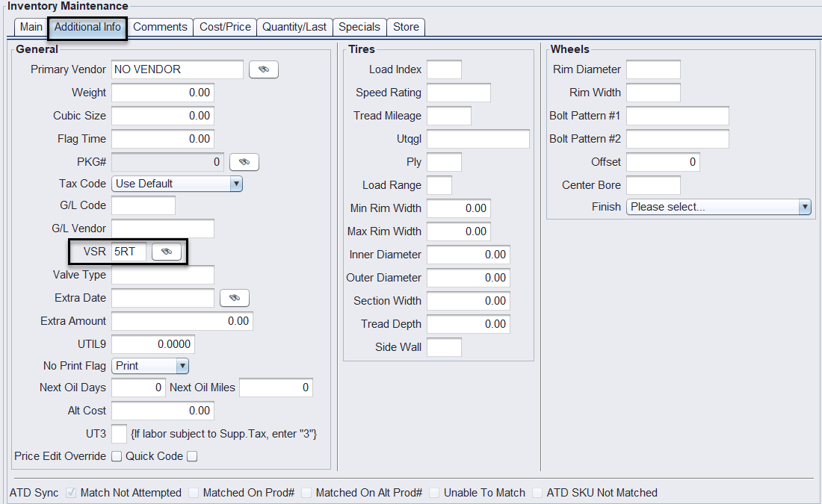Go to the Specials tab
This screenshot has height=504, width=822.
[x=359, y=27]
